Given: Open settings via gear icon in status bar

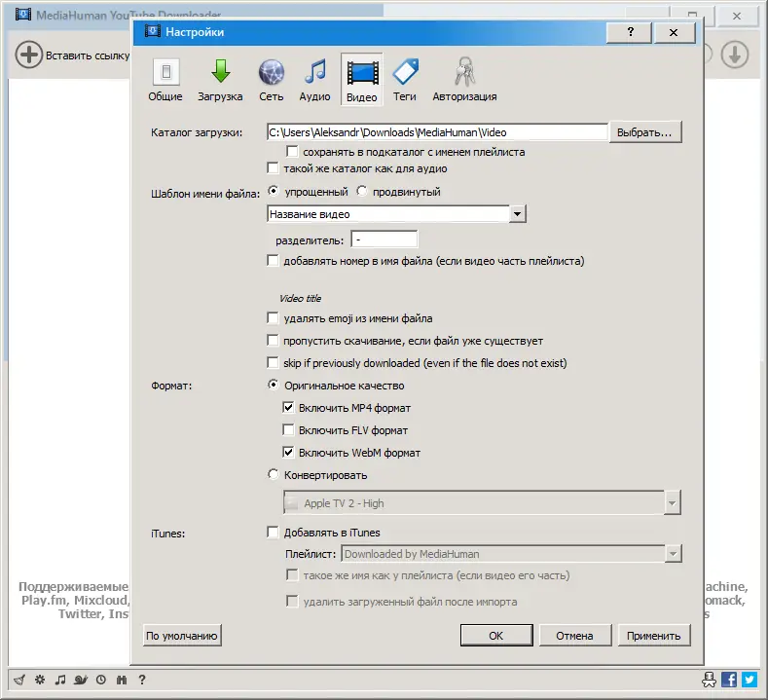Looking at the screenshot, I should [40, 680].
